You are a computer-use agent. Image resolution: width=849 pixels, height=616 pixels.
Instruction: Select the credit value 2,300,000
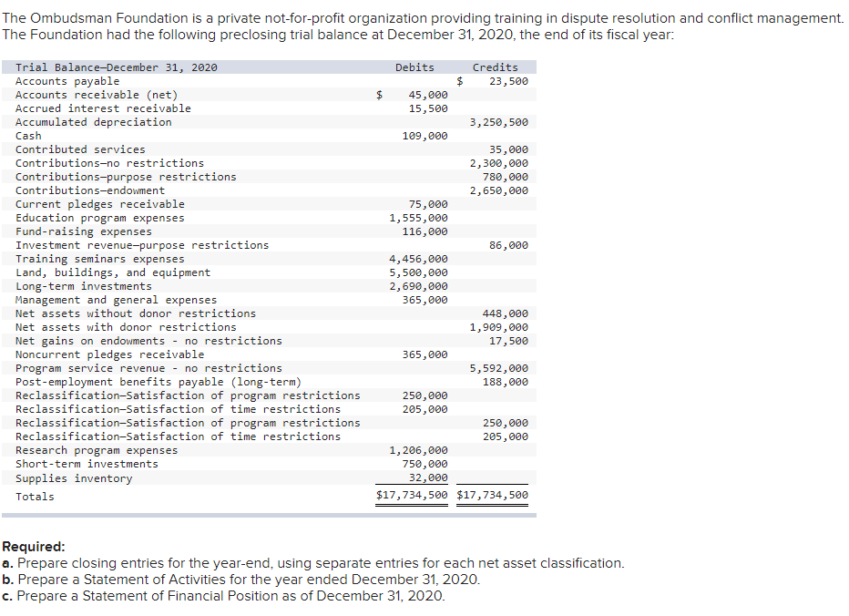click(498, 163)
